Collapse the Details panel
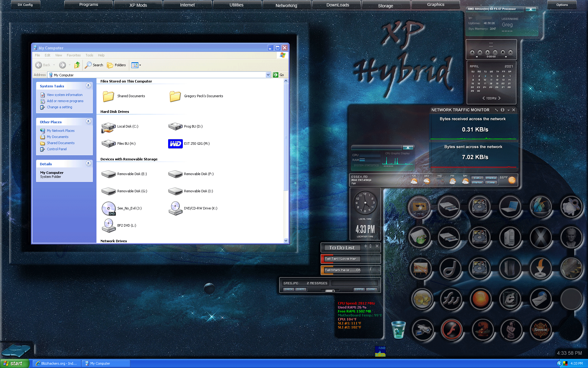Image resolution: width=588 pixels, height=368 pixels. (x=88, y=163)
